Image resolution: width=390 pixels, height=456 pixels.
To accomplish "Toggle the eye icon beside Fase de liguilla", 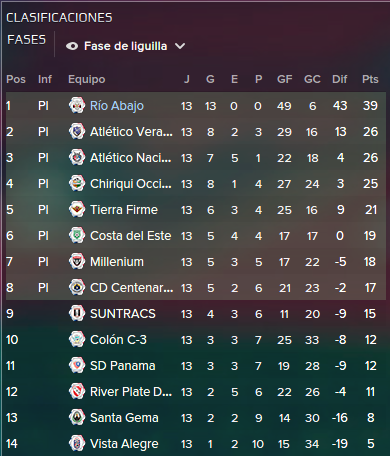I will 72,46.
